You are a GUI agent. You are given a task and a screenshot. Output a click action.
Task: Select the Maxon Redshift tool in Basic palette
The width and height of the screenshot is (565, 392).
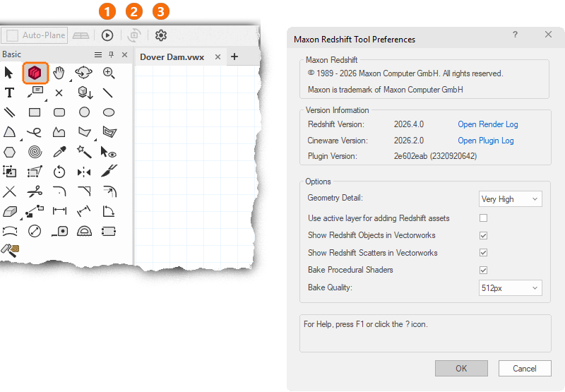[35, 73]
